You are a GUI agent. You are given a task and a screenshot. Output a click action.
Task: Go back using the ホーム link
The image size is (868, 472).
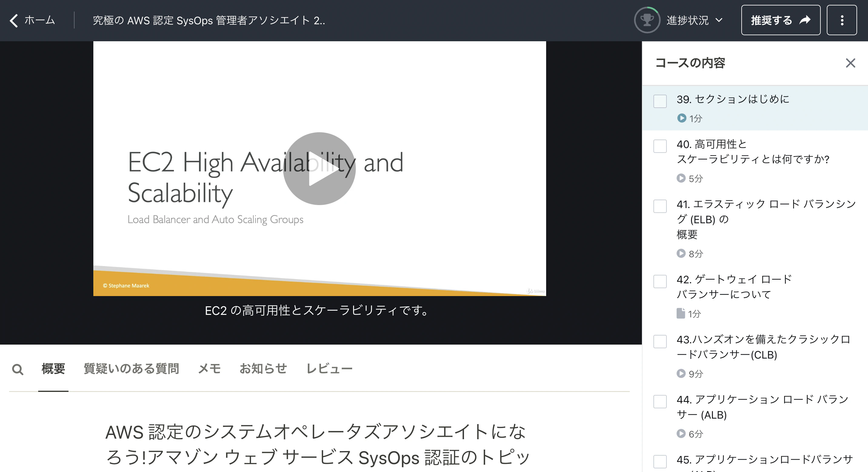pos(39,20)
